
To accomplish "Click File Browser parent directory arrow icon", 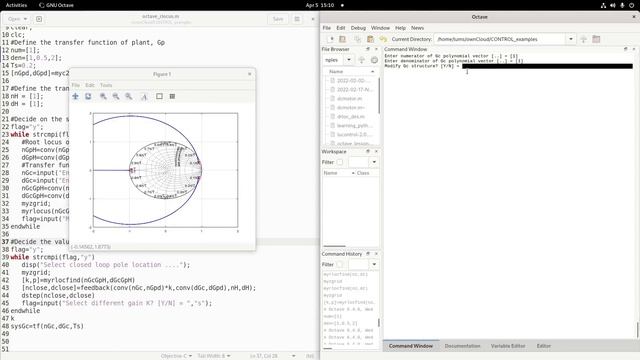I will click(361, 60).
